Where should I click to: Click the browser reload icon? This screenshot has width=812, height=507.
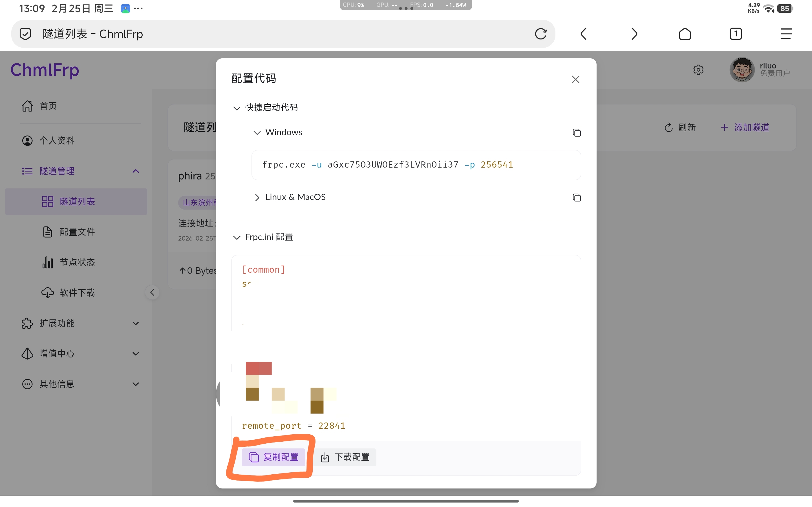point(540,34)
